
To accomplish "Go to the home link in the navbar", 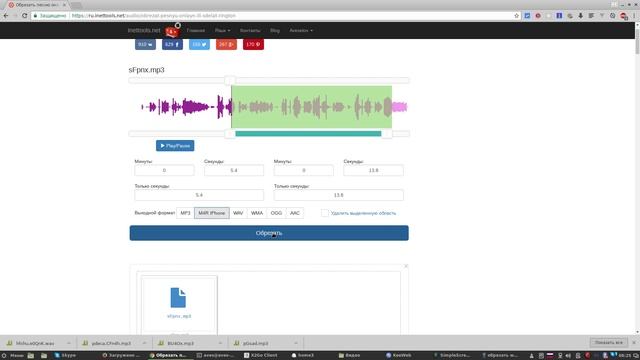I will click(x=196, y=31).
